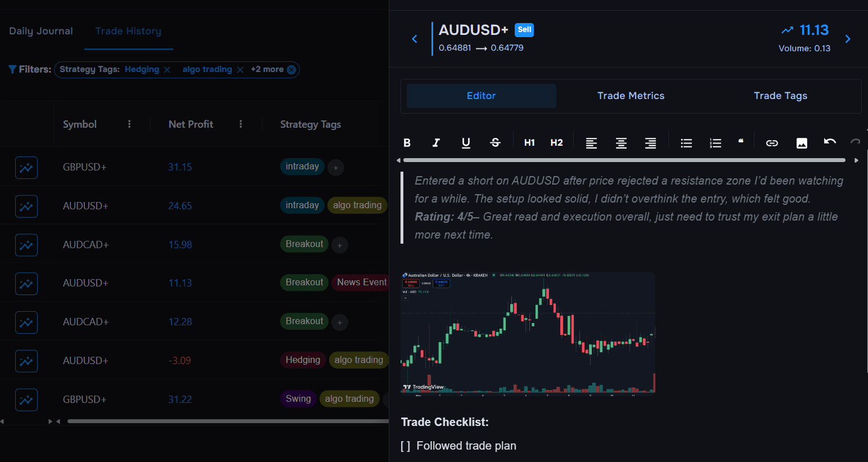Undo the last editor change
Viewport: 868px width, 462px height.
(830, 143)
